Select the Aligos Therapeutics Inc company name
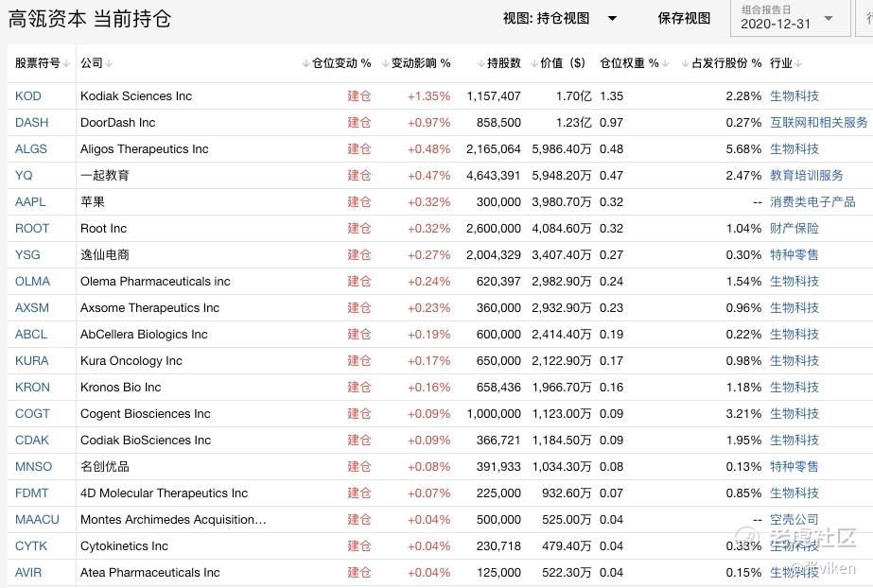This screenshot has width=873, height=588. (144, 149)
